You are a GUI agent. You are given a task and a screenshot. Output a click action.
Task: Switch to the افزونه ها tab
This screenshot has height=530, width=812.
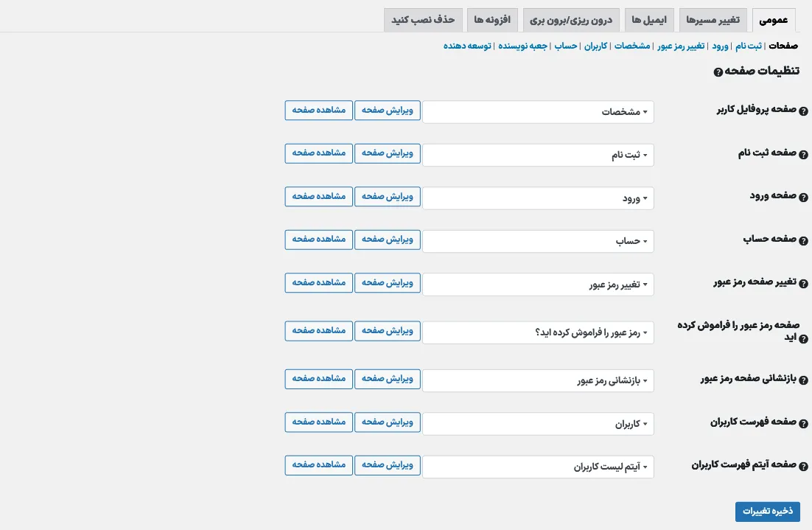[x=492, y=20]
